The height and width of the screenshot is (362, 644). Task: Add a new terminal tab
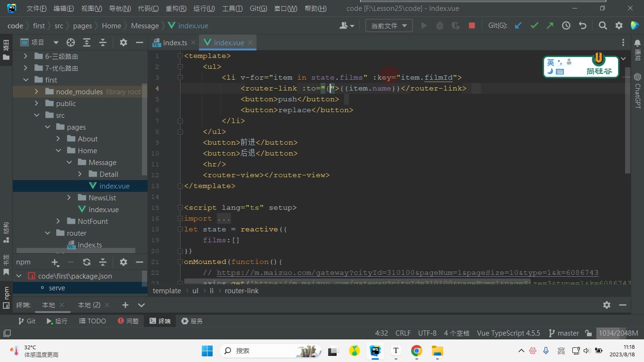point(125,305)
